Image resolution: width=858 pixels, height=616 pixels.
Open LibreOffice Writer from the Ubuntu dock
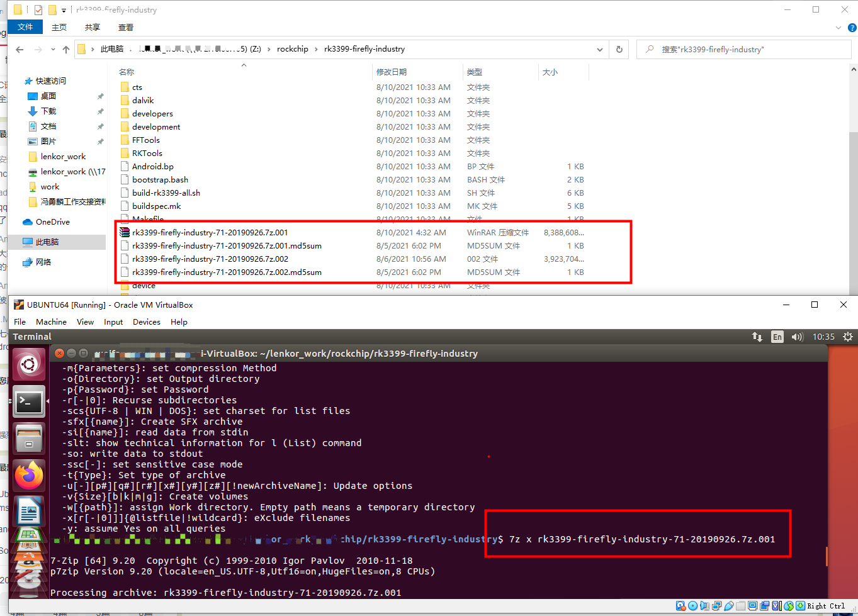pos(29,511)
